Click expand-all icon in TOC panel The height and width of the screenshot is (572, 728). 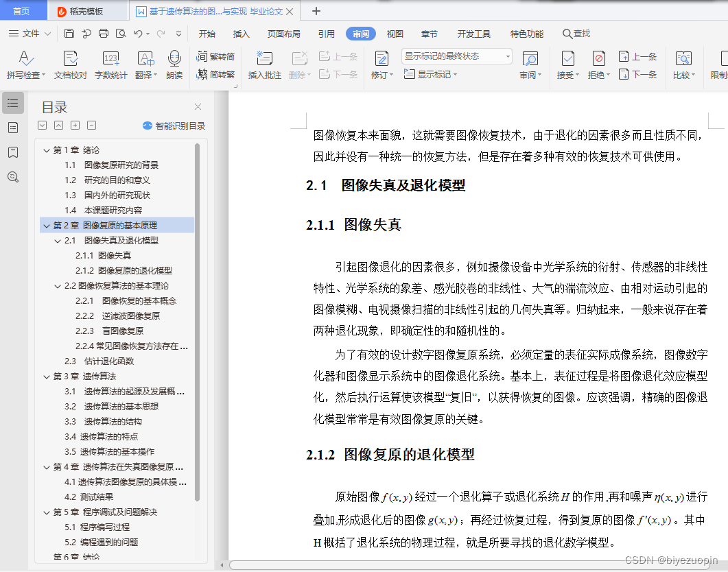[x=43, y=126]
